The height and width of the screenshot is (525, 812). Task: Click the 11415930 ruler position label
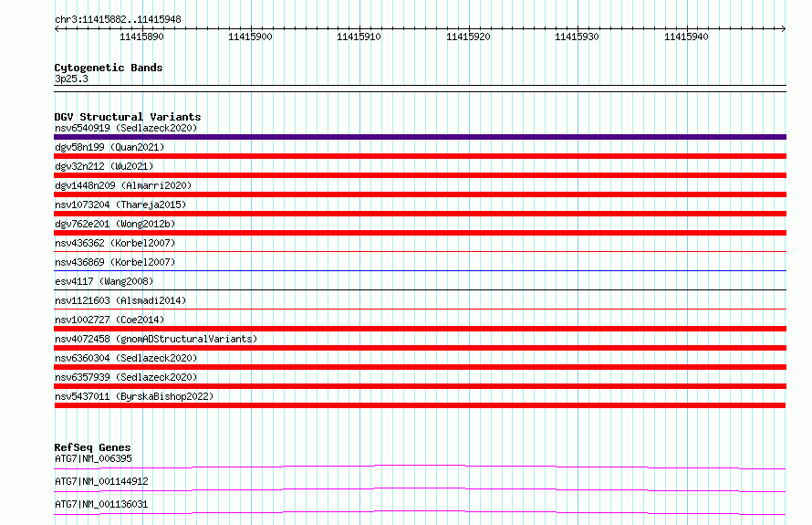pyautogui.click(x=577, y=37)
